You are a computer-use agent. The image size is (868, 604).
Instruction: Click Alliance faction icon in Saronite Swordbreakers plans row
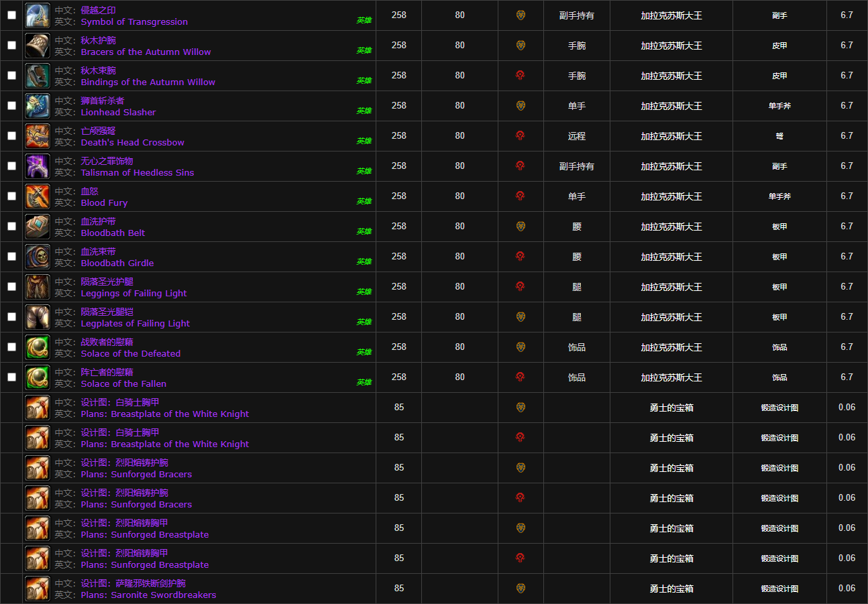[521, 588]
